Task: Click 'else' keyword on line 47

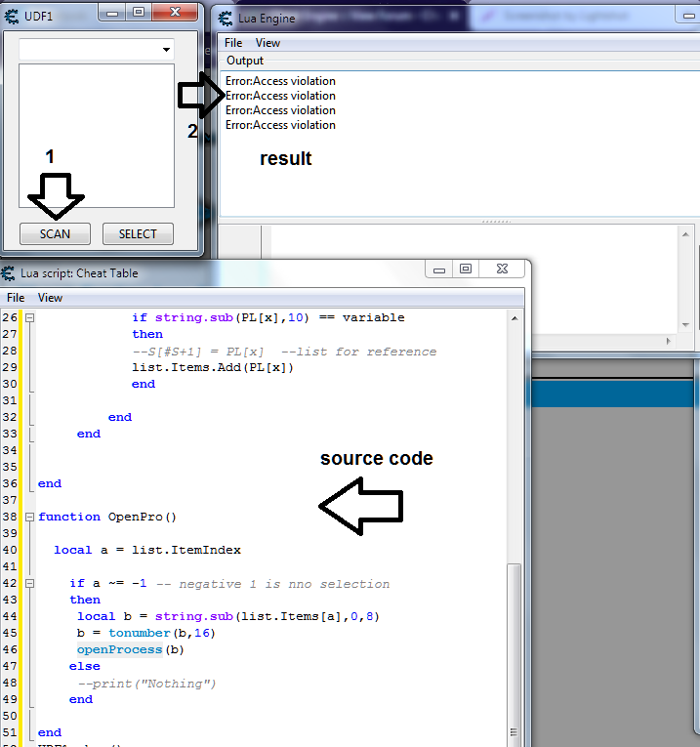Action: coord(85,666)
